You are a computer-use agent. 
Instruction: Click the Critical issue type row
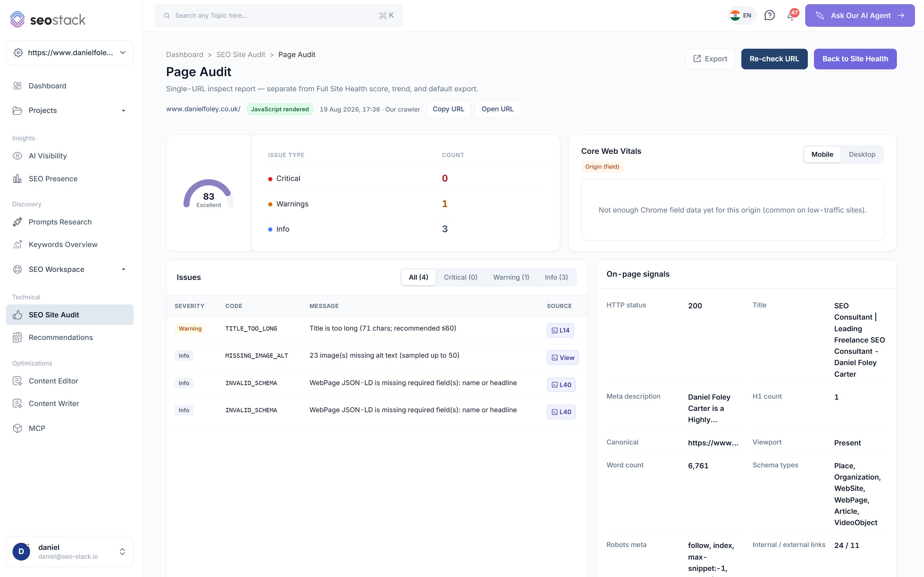point(405,179)
